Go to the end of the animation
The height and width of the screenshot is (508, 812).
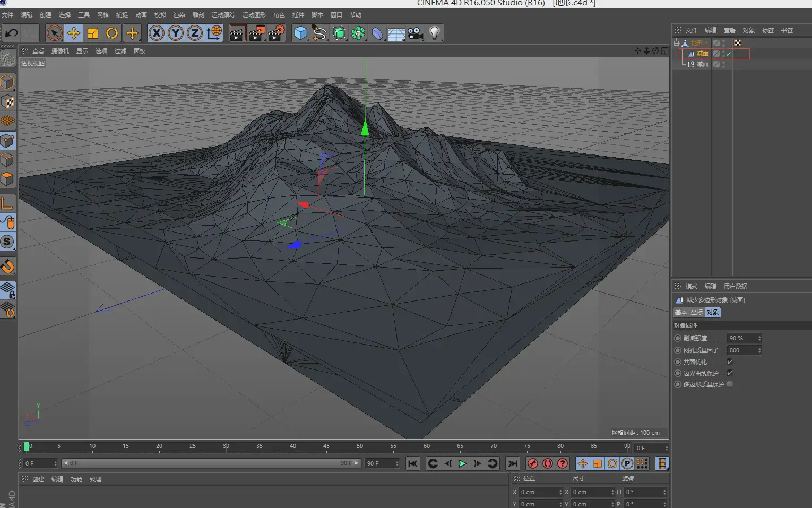[x=512, y=463]
